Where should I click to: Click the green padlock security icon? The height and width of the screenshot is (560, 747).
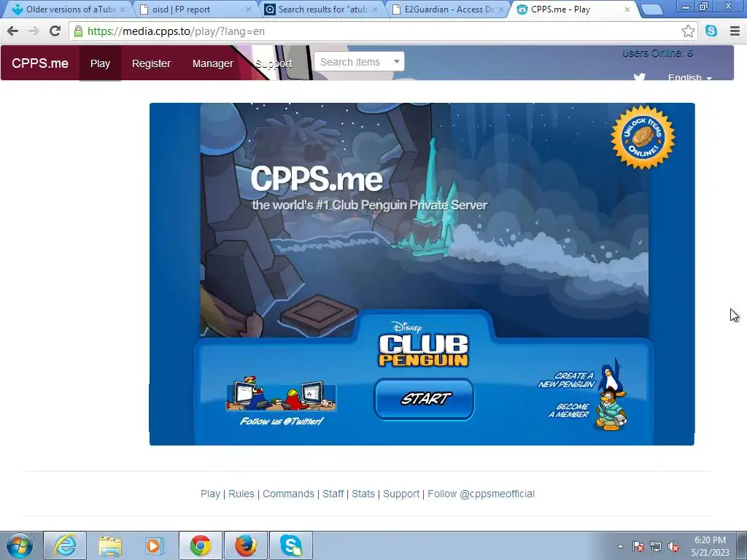click(x=78, y=31)
